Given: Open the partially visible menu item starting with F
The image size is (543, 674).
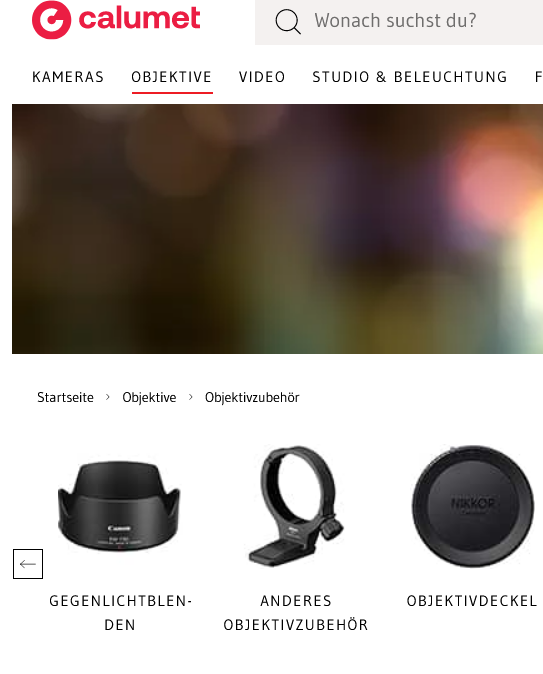Looking at the screenshot, I should (539, 77).
